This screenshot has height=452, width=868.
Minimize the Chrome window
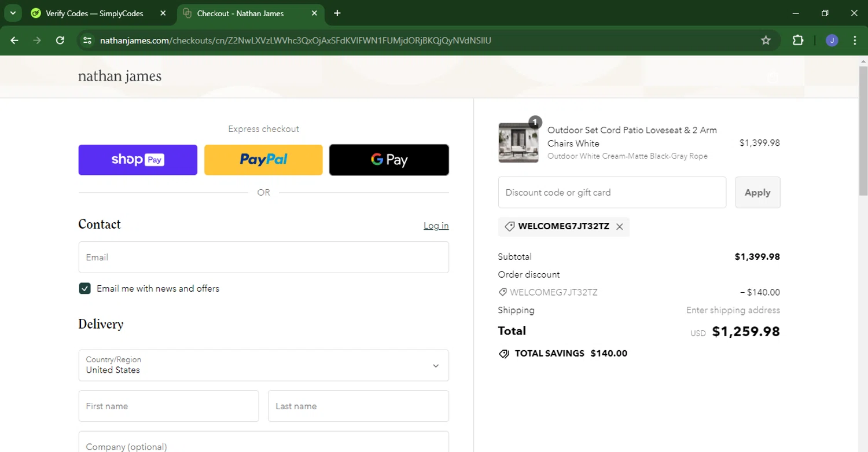796,13
